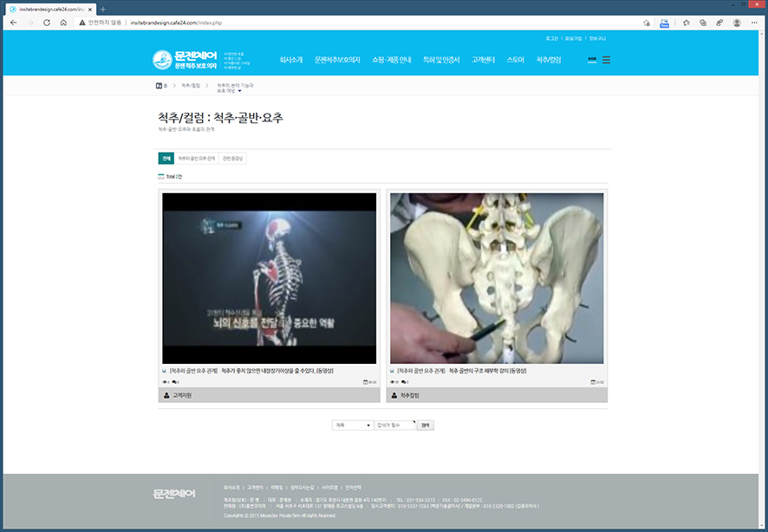Image resolution: width=768 pixels, height=532 pixels.
Task: Click the 문천체어 logo in header
Action: [185, 60]
